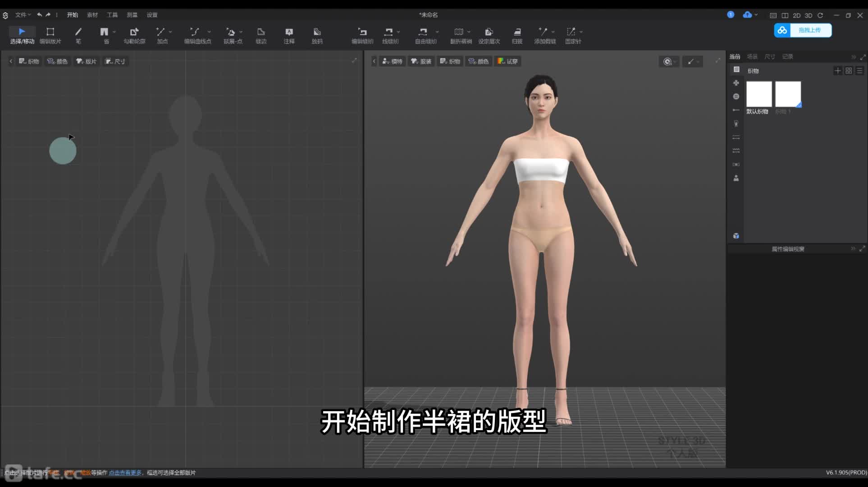Expand dropdown arrow next to 省 tool
This screenshot has height=487, width=868.
tap(114, 32)
